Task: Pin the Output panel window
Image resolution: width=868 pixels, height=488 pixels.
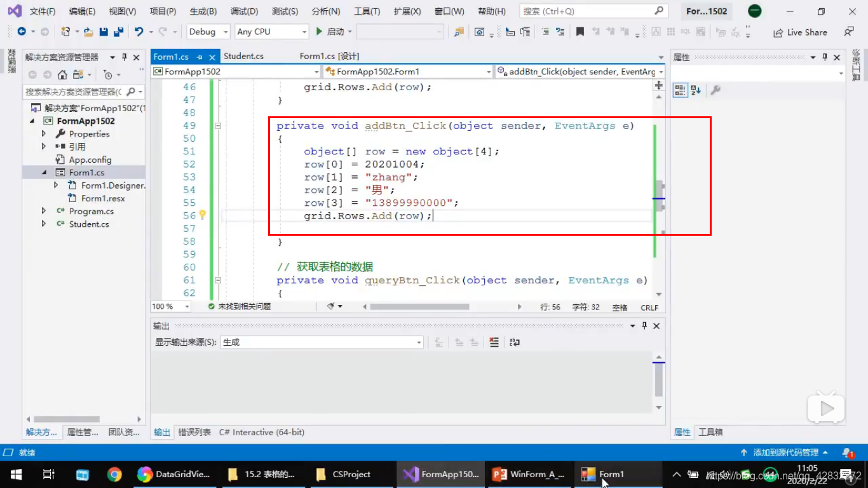Action: pyautogui.click(x=644, y=326)
